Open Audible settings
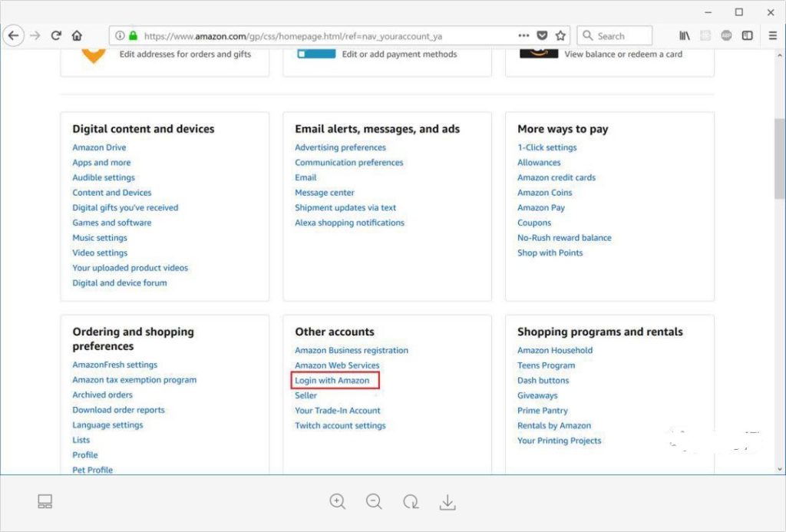This screenshot has height=532, width=786. tap(104, 177)
